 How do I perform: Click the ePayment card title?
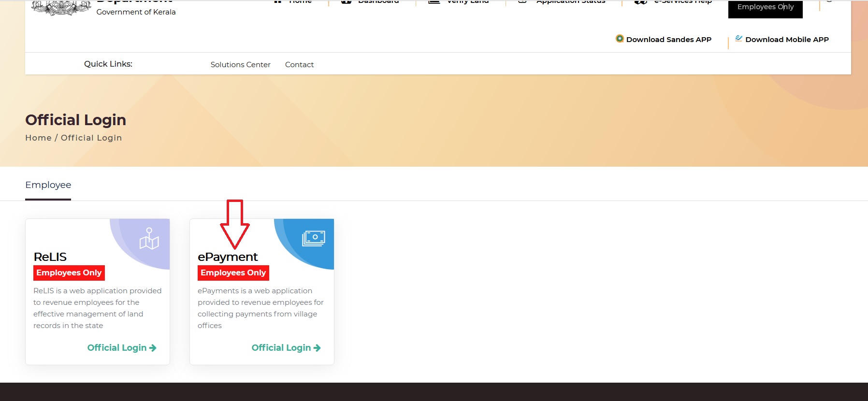click(228, 257)
